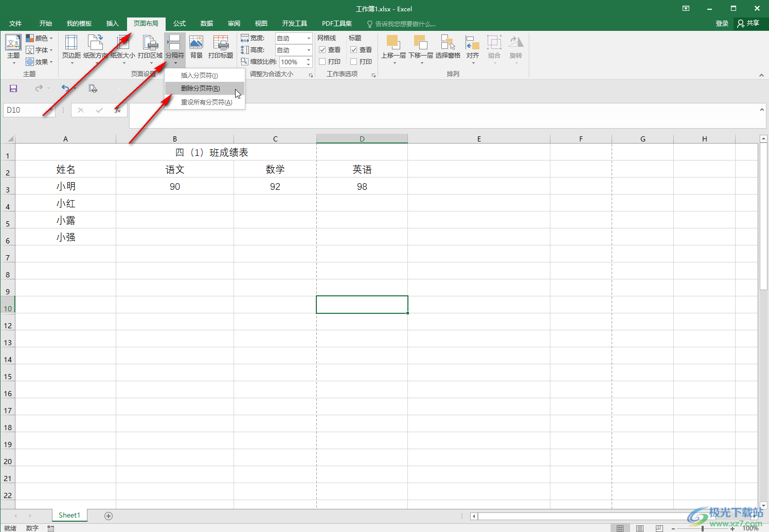Viewport: 769px width, 532px height.
Task: Select Insert Page Break (插入分页符)
Action: click(205, 75)
